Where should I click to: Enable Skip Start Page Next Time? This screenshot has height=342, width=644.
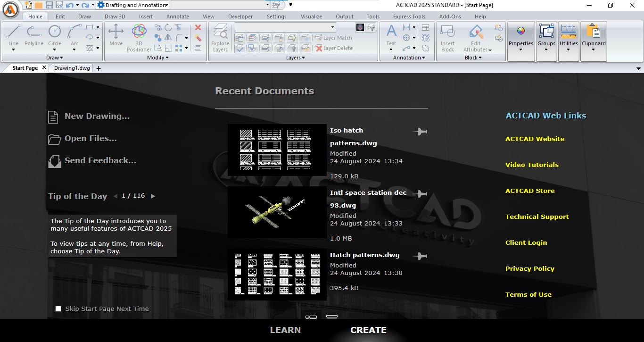pos(58,309)
